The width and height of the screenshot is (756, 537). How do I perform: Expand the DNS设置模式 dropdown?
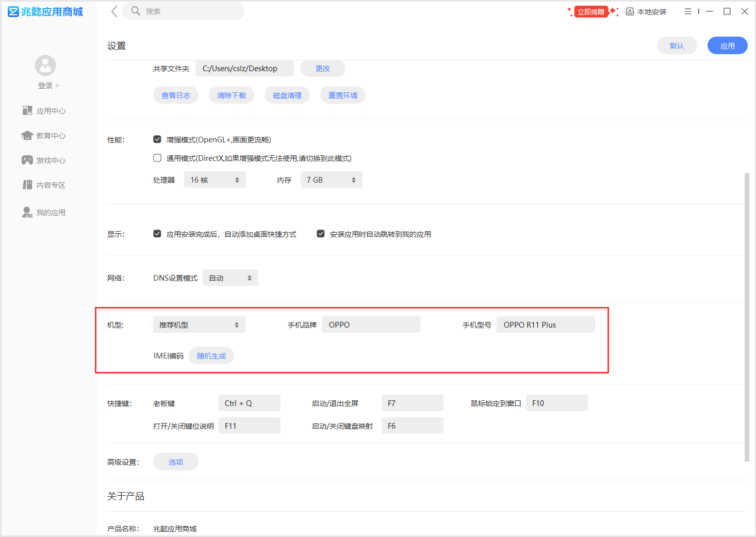(x=230, y=278)
